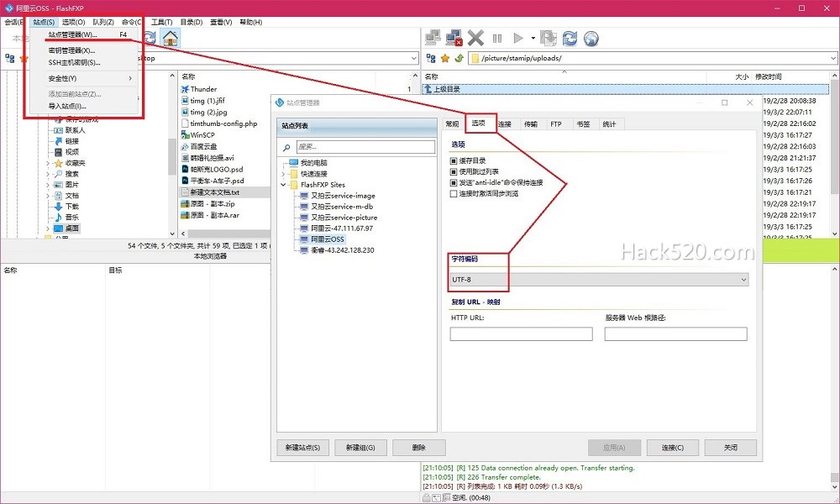Enable 连接时激活同步浏览 checkbox

point(454,193)
